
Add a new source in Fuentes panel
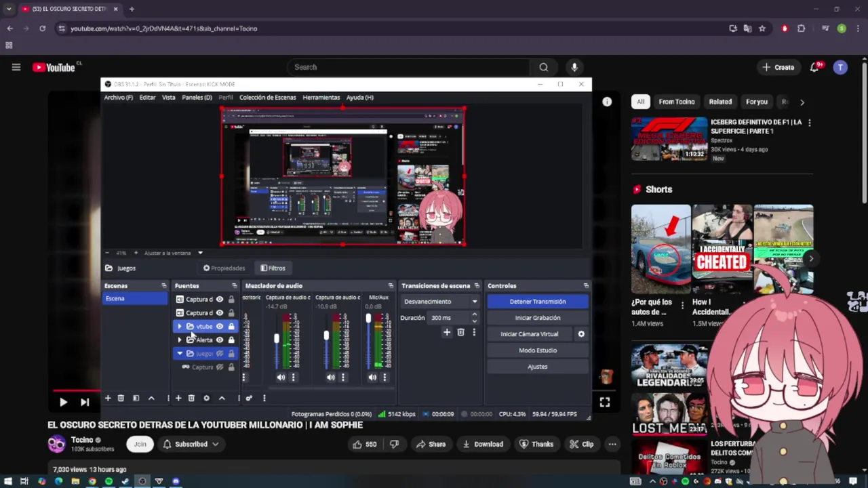178,398
